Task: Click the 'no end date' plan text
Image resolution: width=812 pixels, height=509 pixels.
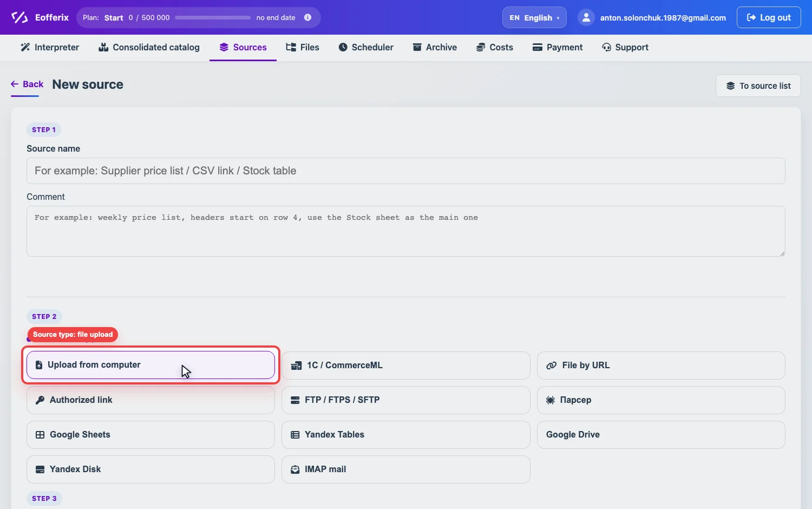Action: click(x=276, y=17)
